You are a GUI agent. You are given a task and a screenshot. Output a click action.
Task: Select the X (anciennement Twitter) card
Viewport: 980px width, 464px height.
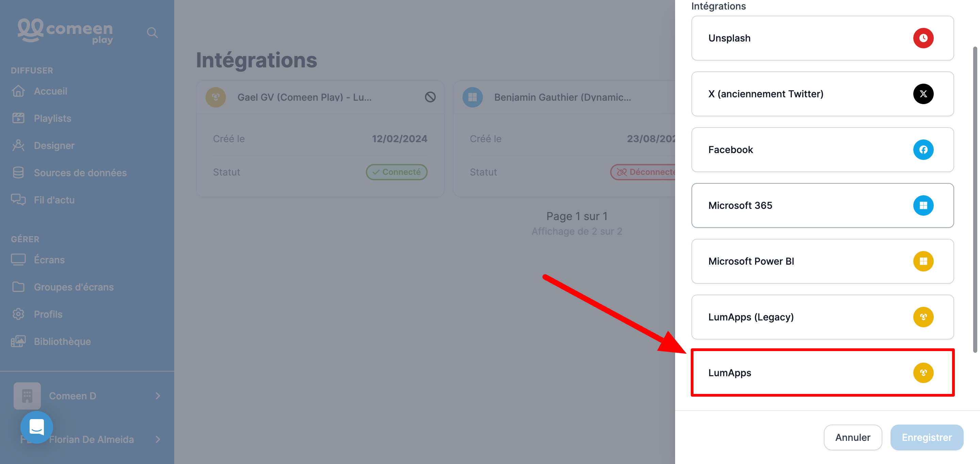click(822, 94)
